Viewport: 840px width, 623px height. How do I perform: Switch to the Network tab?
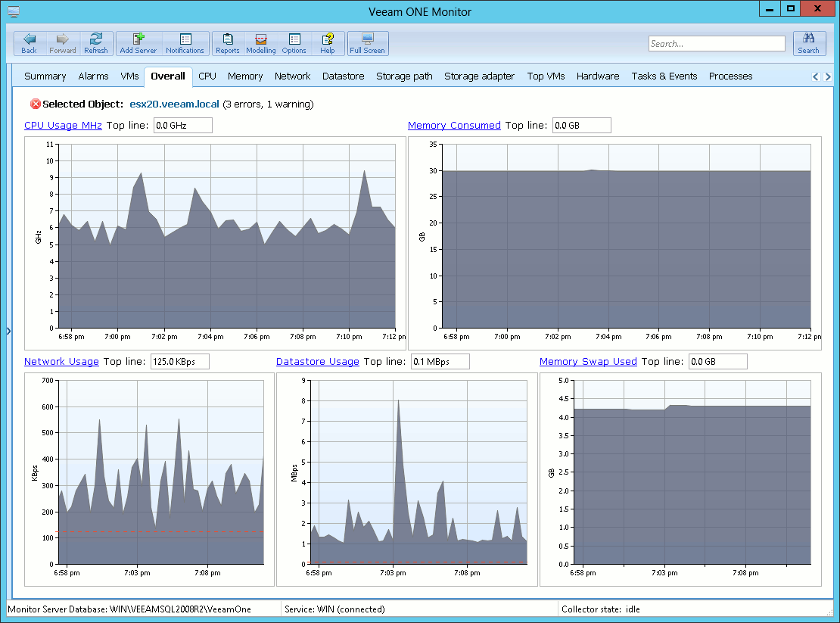tap(293, 76)
